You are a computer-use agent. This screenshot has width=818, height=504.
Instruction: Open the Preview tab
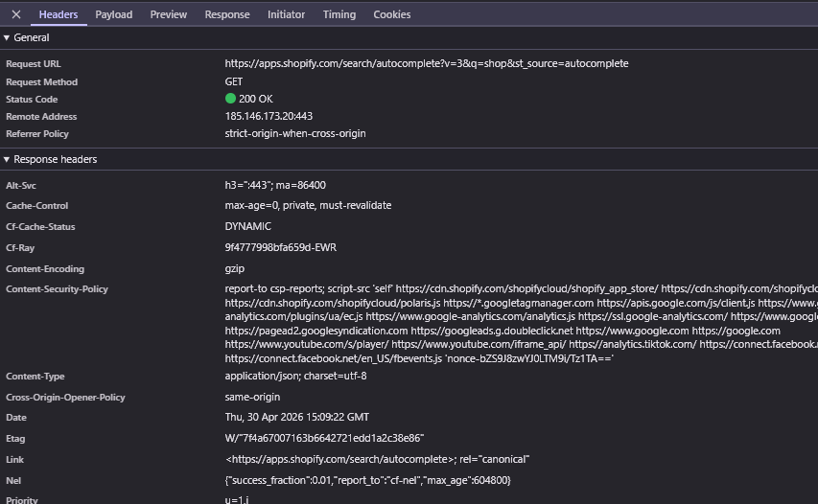(x=169, y=14)
